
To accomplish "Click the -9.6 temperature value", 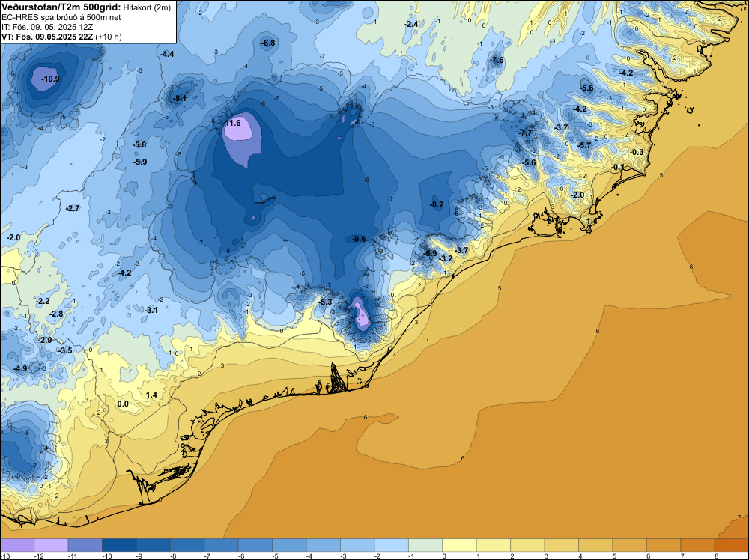I will [359, 239].
